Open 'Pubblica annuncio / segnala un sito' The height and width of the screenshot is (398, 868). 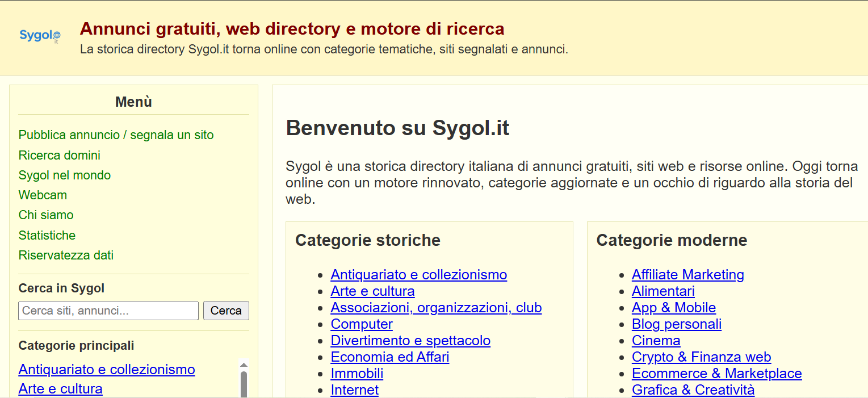(116, 135)
